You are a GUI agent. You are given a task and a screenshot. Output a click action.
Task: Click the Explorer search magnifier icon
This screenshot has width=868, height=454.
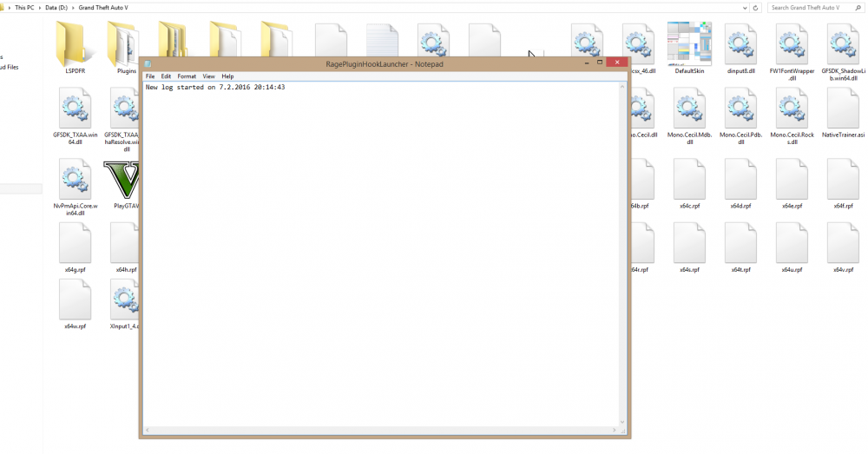858,8
